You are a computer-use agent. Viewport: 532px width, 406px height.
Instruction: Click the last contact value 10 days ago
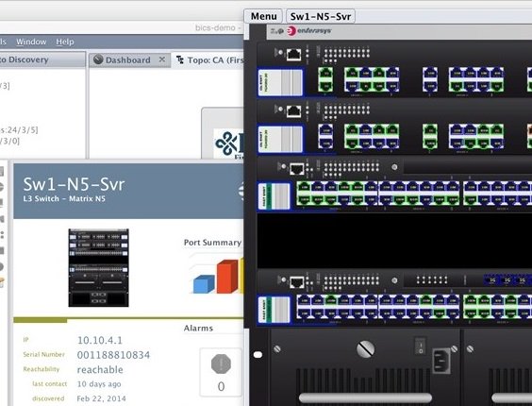click(x=99, y=384)
